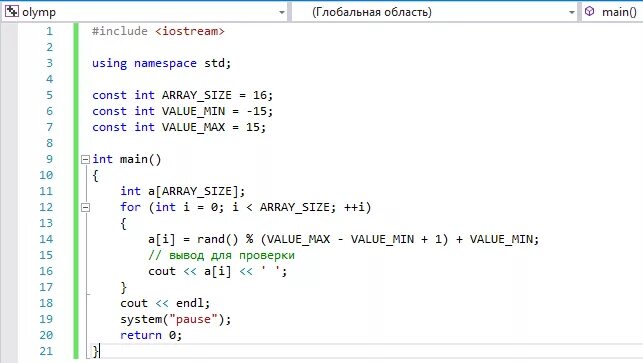This screenshot has height=363, width=643.
Task: Click the value 16 on line 5
Action: 260,95
